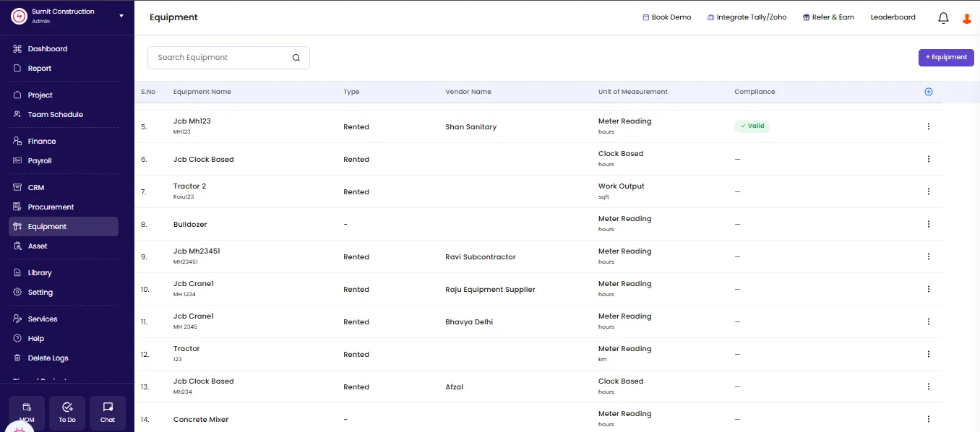This screenshot has height=432, width=980.
Task: Open the Chat shortcut button
Action: click(x=108, y=413)
